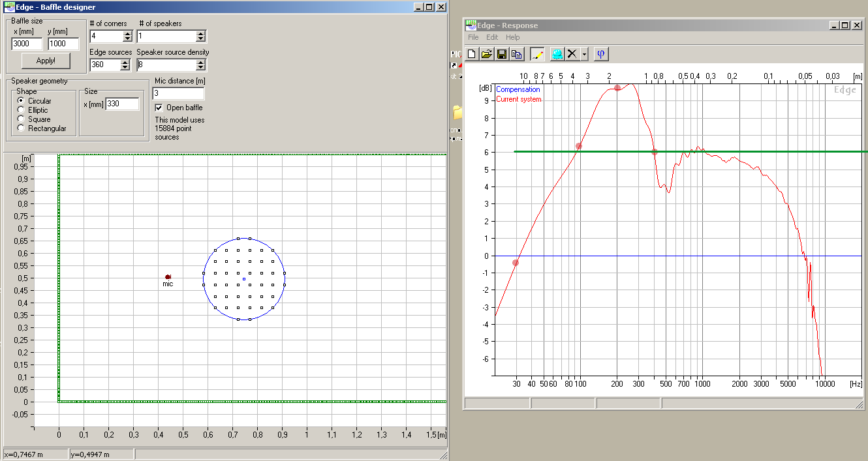This screenshot has height=461, width=868.
Task: Click the Copy icon in Response toolbar
Action: pos(516,54)
